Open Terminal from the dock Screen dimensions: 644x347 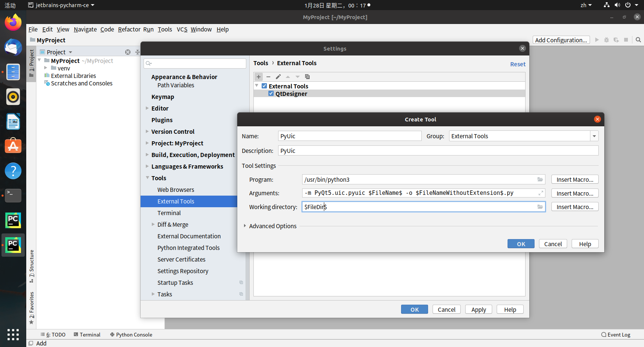point(13,196)
